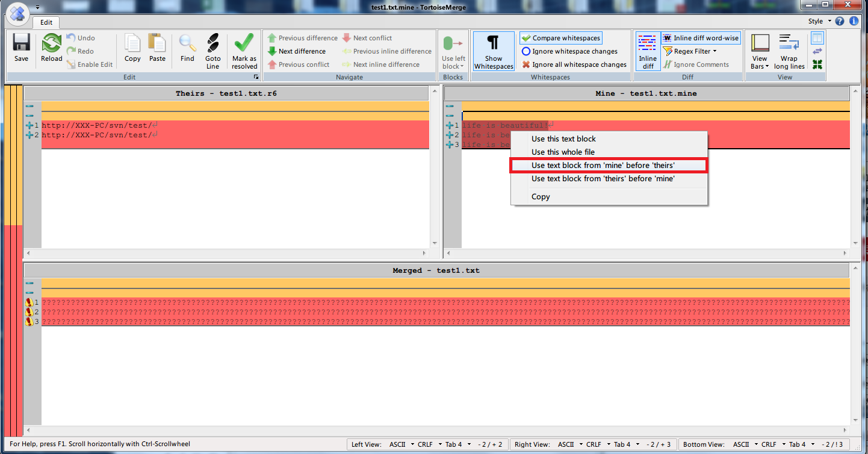Jump to Next difference
This screenshot has height=454, width=868.
(296, 51)
